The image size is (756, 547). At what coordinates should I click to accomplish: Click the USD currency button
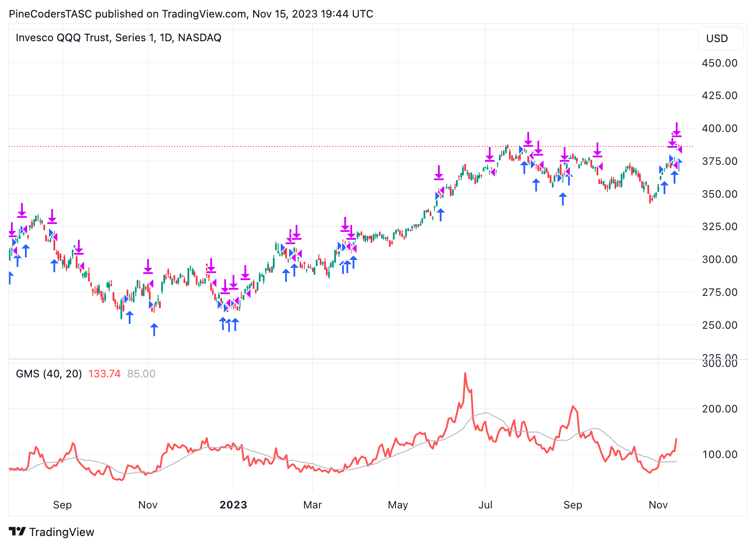click(x=721, y=39)
